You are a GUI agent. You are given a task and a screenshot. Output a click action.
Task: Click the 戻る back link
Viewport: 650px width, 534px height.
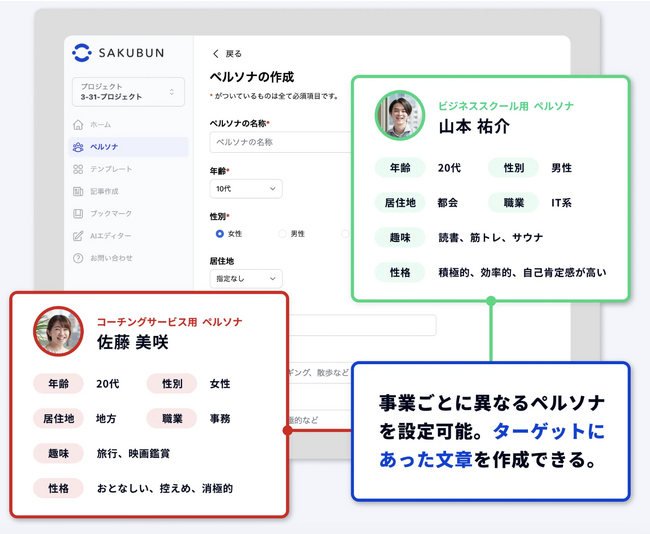pyautogui.click(x=227, y=54)
